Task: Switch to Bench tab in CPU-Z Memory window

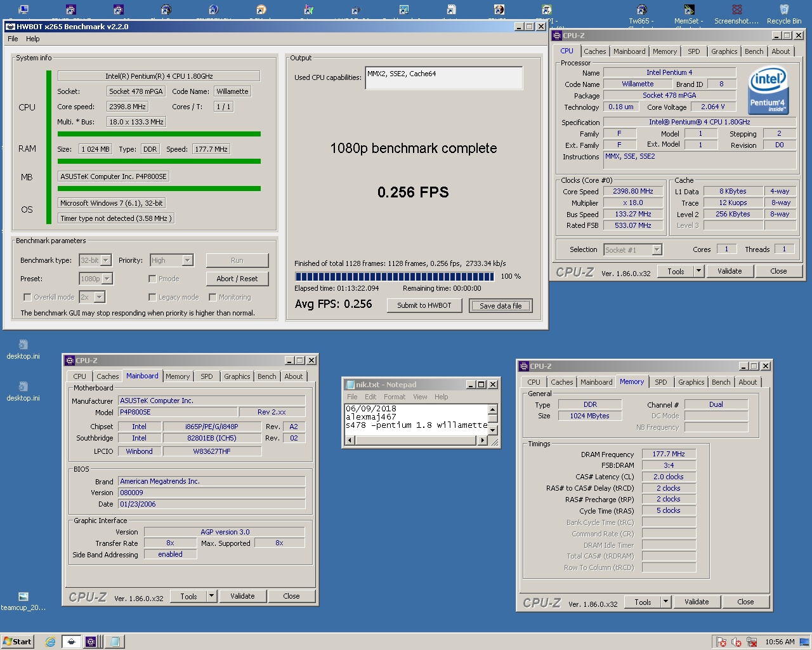Action: tap(721, 382)
